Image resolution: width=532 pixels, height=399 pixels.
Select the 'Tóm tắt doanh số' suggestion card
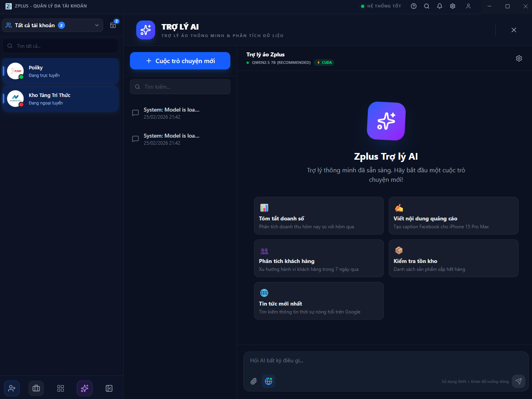[319, 216]
